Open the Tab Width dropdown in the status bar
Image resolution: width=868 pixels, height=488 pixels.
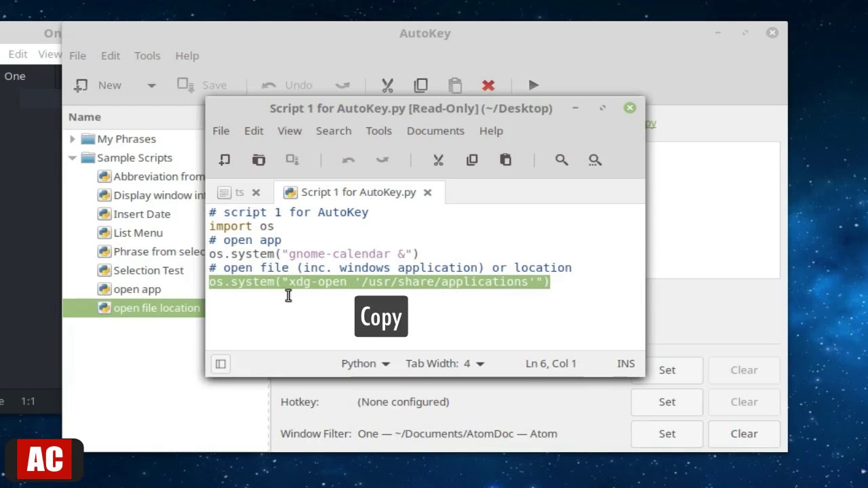point(445,364)
